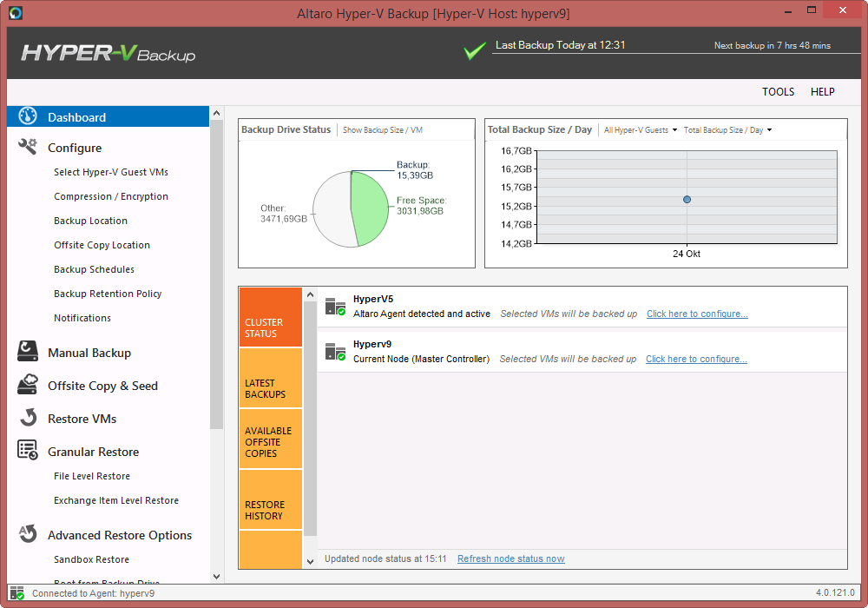The image size is (868, 608).
Task: Open Sandbox Restore option
Action: click(x=91, y=560)
